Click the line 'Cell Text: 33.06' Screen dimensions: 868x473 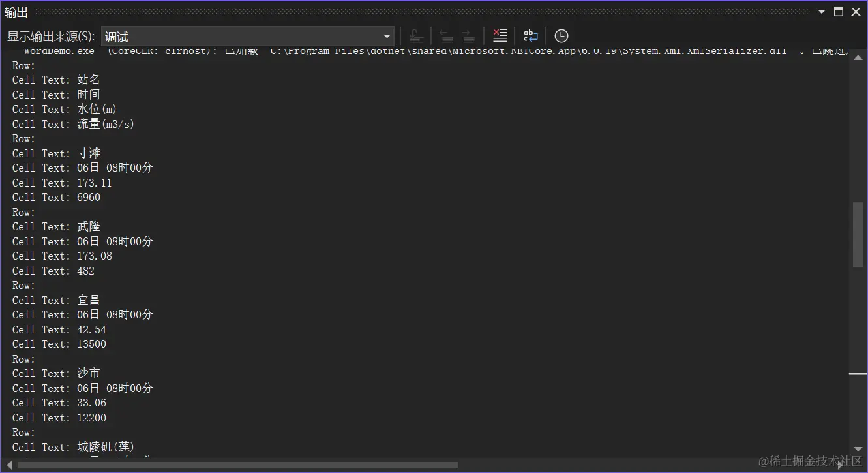pos(59,403)
